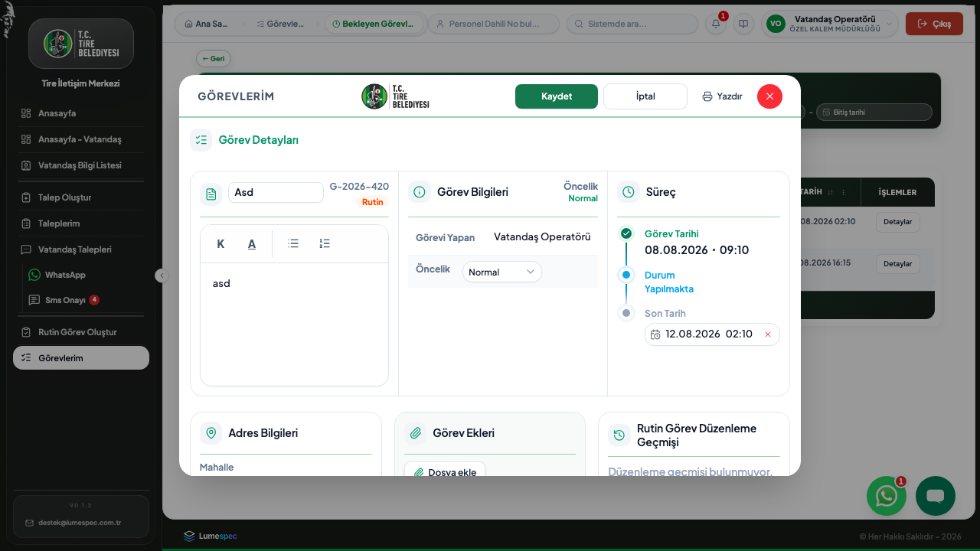This screenshot has height=551, width=980.
Task: Open Detaylar for the 02:10 row
Action: [898, 222]
